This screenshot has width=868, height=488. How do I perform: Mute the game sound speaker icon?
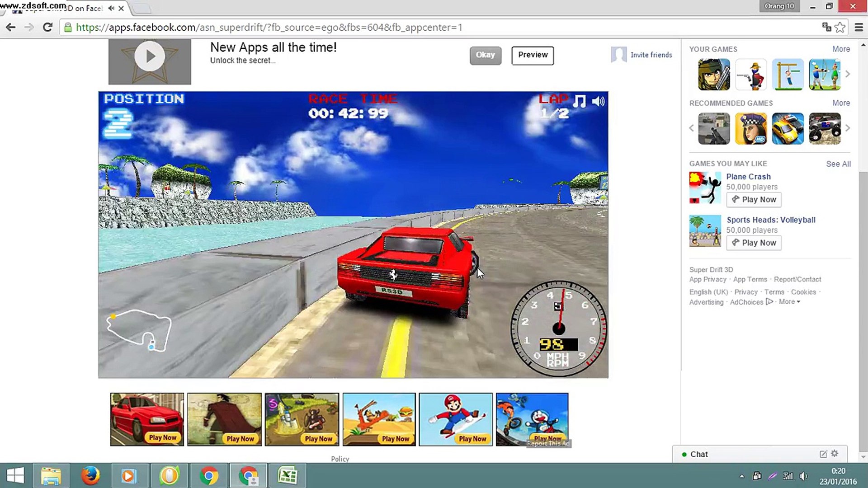tap(598, 101)
